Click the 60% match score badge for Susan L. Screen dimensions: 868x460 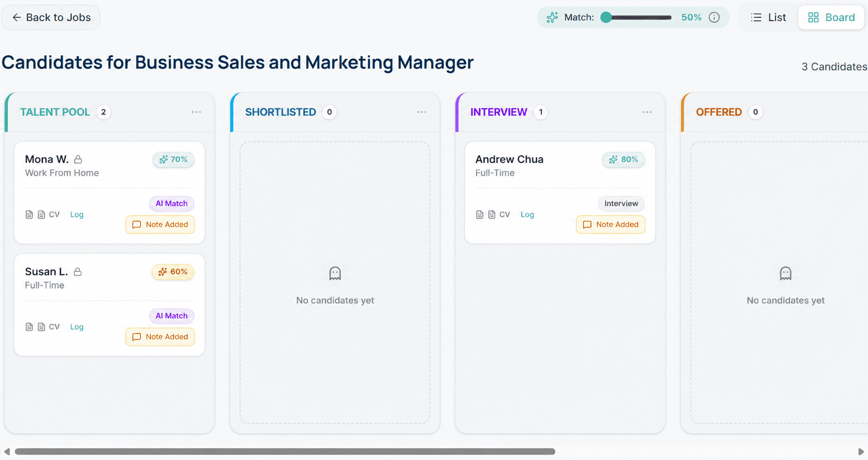tap(173, 272)
